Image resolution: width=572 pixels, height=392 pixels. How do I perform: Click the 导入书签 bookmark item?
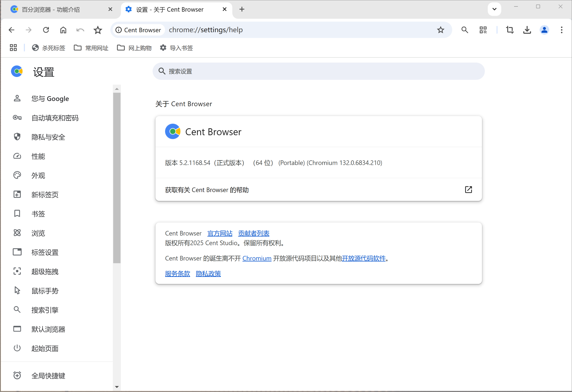177,48
